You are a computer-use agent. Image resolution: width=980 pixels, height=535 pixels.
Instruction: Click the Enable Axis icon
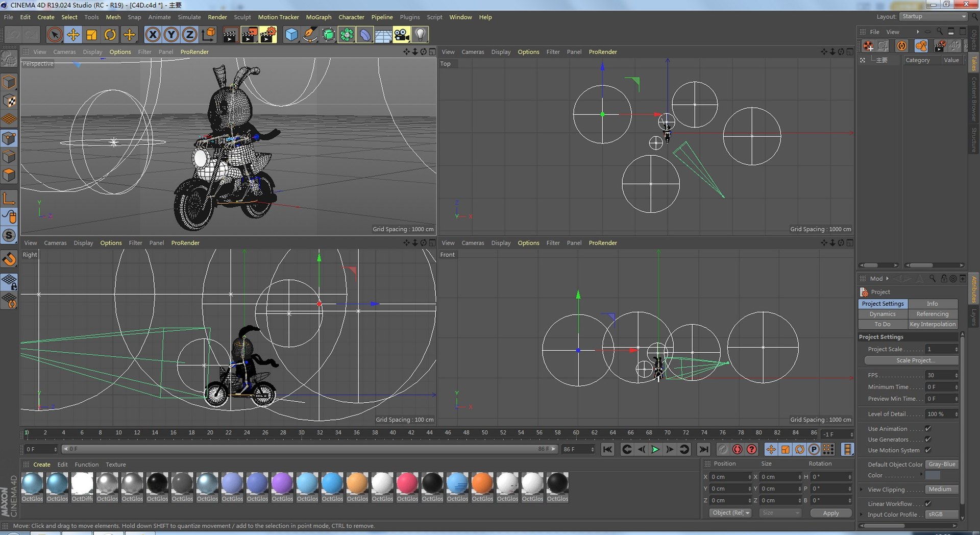point(9,199)
